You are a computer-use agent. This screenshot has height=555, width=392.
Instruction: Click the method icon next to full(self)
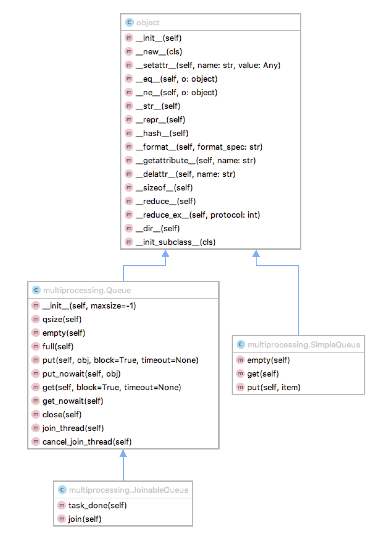click(36, 346)
